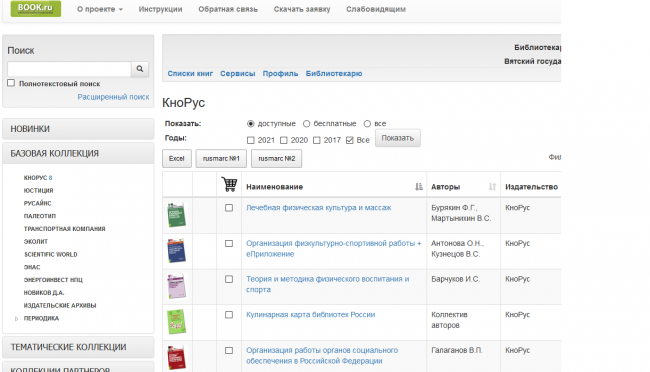The height and width of the screenshot is (372, 650).
Task: Expand the ТЕМАТИЧЕСКИЕ КОЛЛЕКЦИИ section
Action: tap(78, 347)
